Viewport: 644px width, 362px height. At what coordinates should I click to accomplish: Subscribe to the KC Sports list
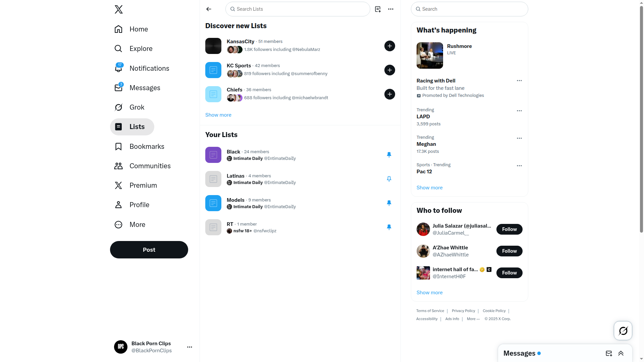pyautogui.click(x=390, y=70)
